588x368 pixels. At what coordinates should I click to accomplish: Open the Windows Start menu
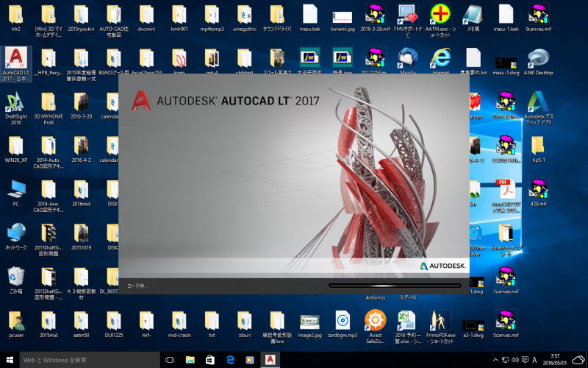10,360
